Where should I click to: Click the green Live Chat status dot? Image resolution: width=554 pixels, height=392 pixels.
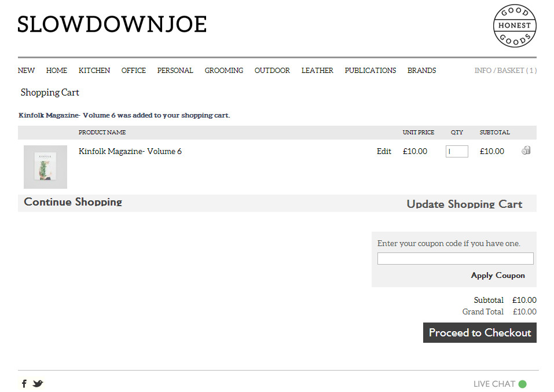522,384
